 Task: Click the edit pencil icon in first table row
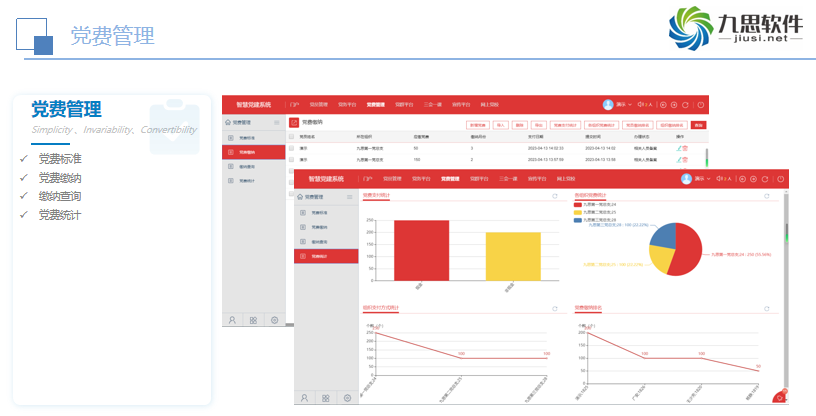(x=679, y=148)
